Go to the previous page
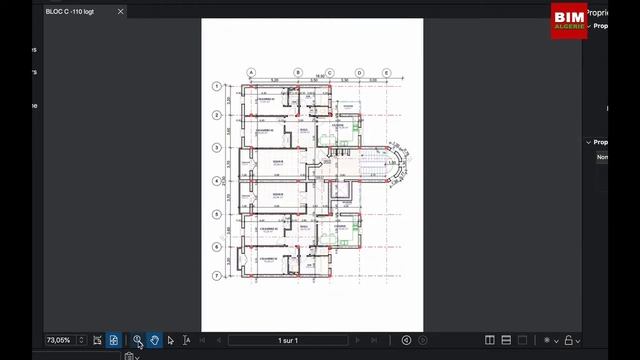Image resolution: width=640 pixels, height=360 pixels. [x=219, y=340]
